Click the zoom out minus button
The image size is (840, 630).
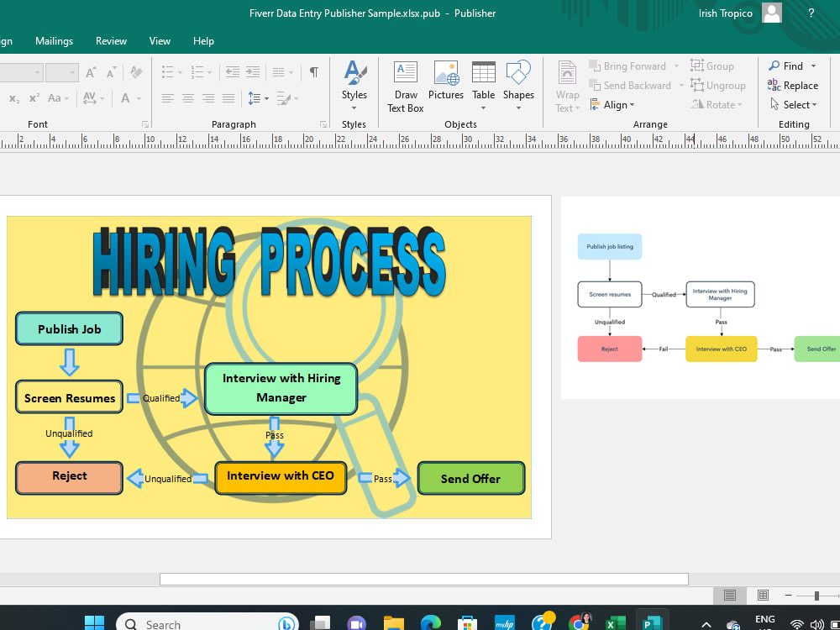(x=788, y=596)
